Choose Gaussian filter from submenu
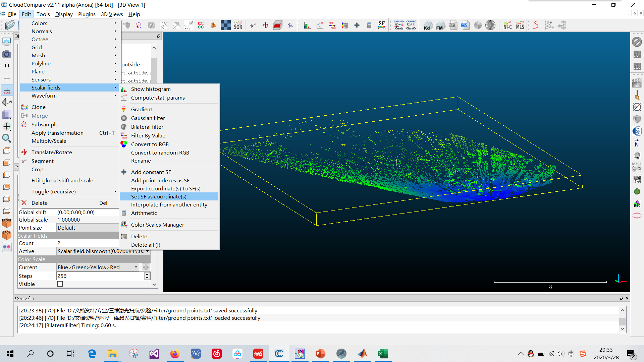The height and width of the screenshot is (362, 644). [x=148, y=118]
